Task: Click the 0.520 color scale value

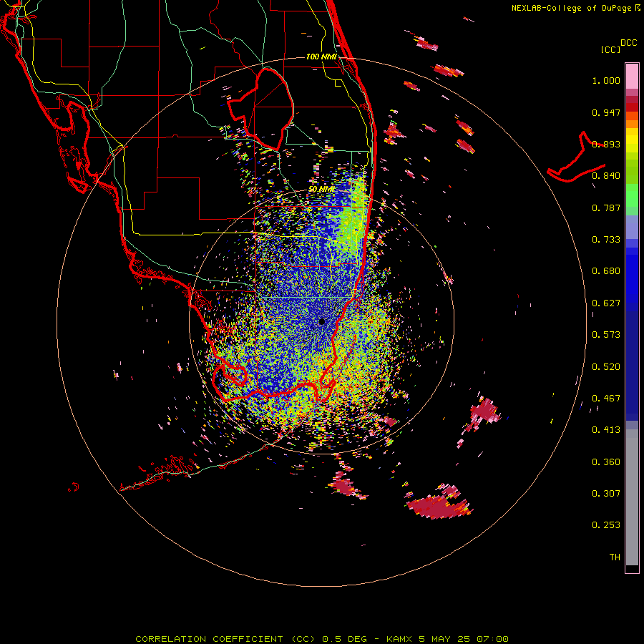Action: pos(606,367)
